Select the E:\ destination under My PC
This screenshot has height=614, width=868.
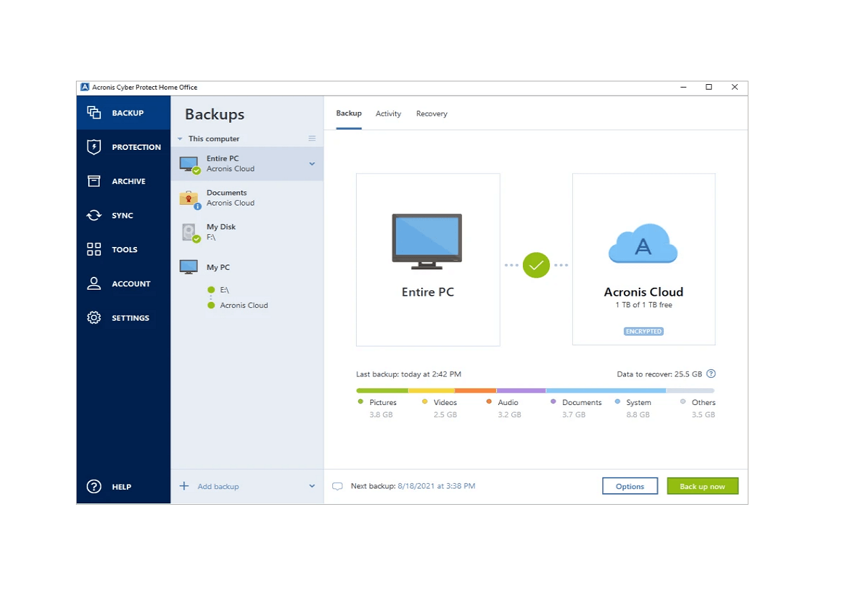pos(224,290)
